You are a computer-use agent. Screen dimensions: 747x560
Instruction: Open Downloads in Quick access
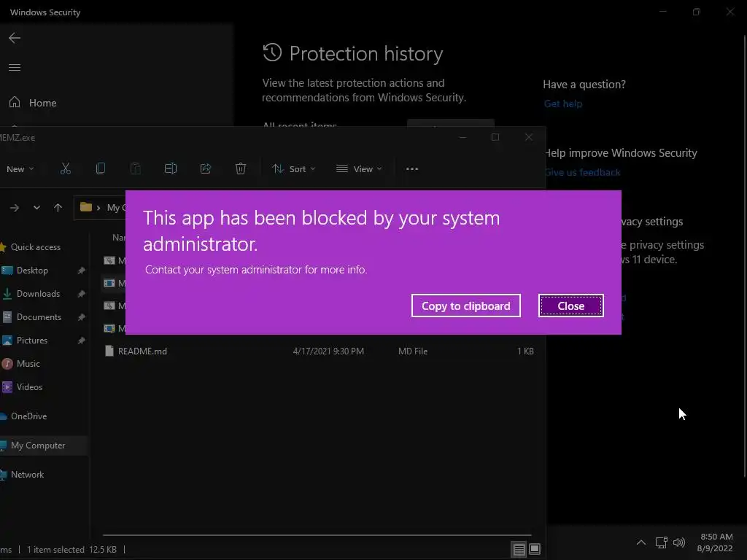coord(38,294)
